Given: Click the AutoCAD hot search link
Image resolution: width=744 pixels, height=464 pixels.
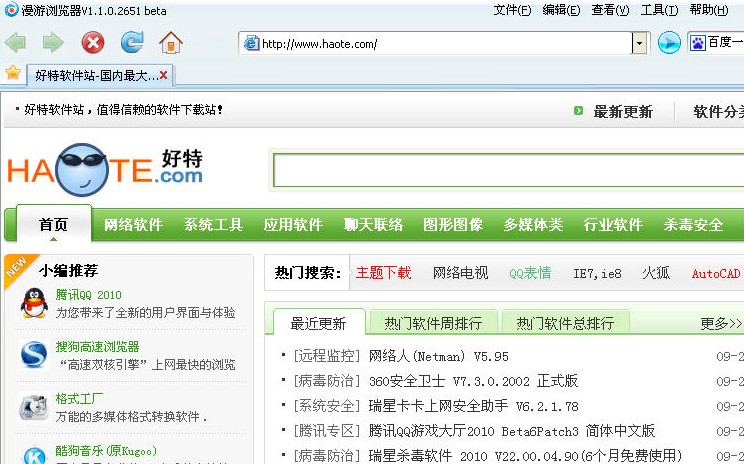Looking at the screenshot, I should click(x=716, y=274).
